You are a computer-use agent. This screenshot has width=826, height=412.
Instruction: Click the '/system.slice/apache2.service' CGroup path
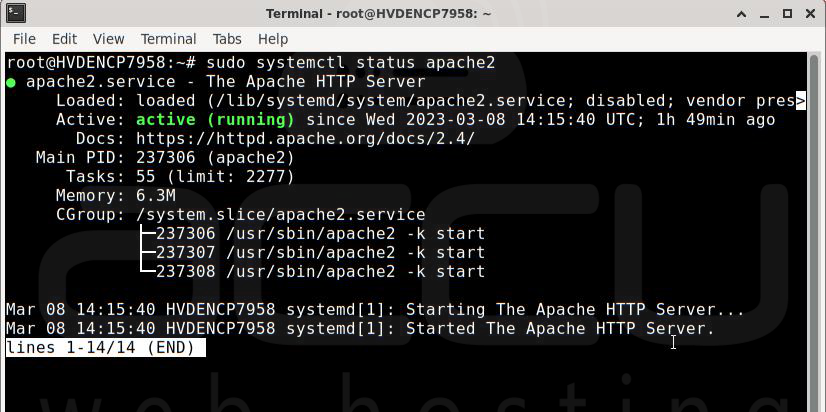pos(281,214)
